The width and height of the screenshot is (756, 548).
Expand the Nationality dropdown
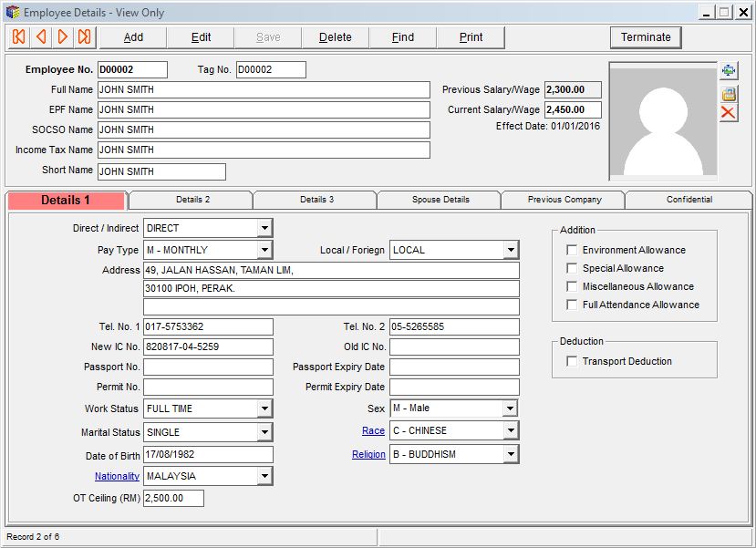click(264, 476)
